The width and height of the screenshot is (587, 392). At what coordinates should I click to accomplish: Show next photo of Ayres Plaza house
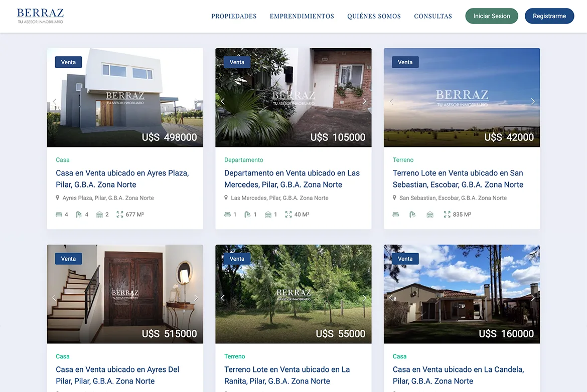[x=196, y=101]
